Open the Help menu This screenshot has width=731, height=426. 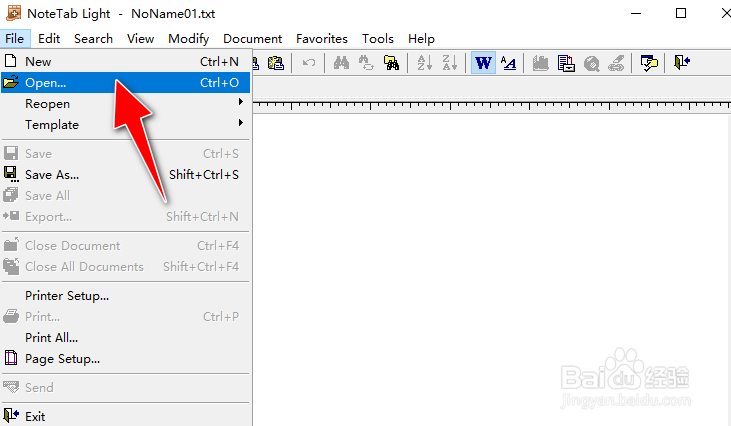(421, 39)
